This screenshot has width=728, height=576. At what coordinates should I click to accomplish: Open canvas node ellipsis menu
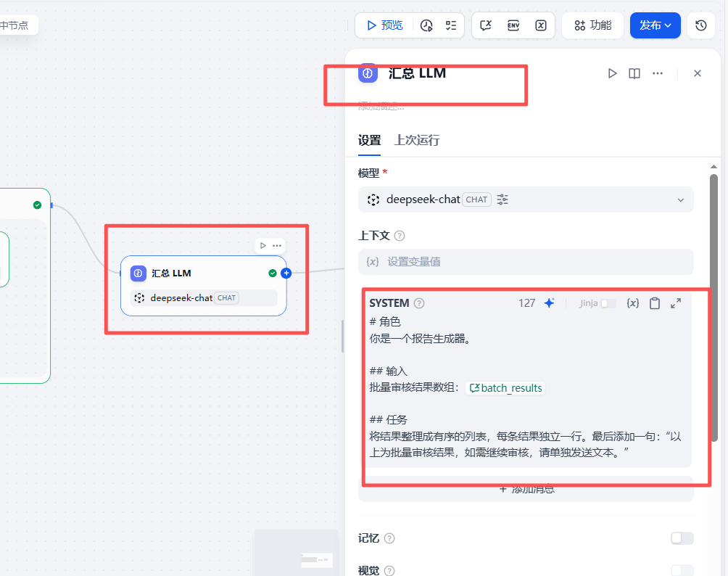[x=277, y=246]
